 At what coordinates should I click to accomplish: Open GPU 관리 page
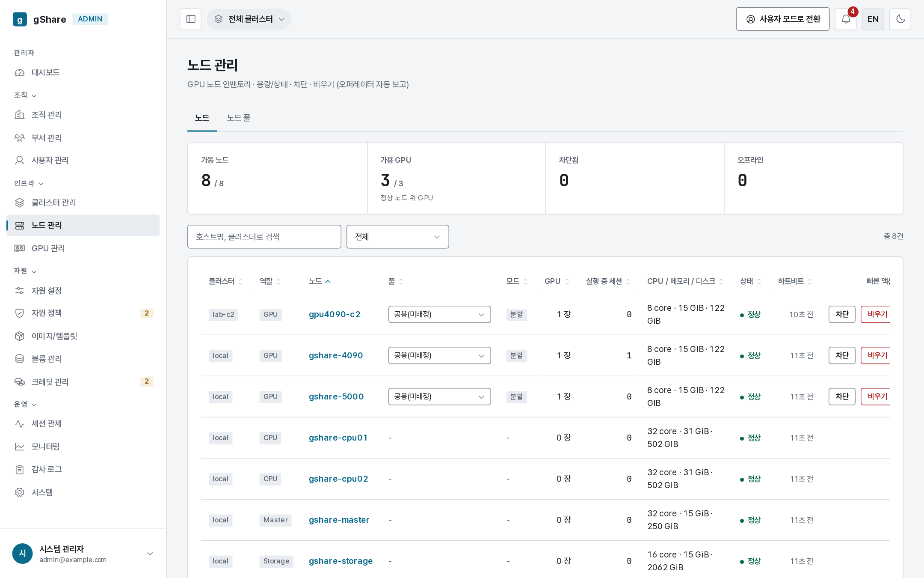pos(83,248)
